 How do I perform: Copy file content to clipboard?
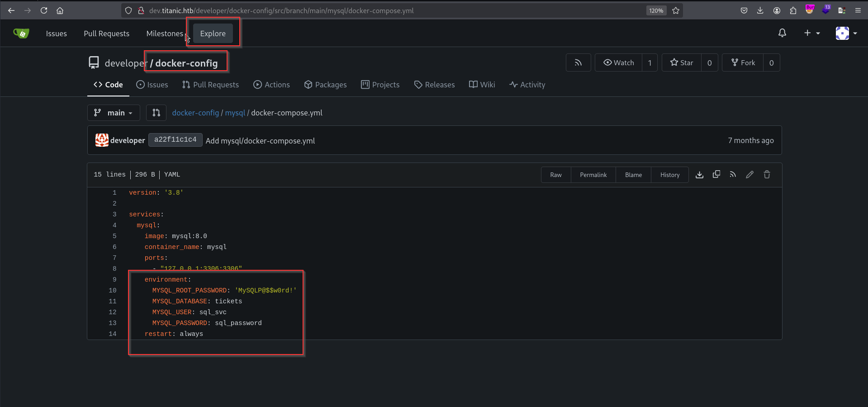pyautogui.click(x=716, y=175)
